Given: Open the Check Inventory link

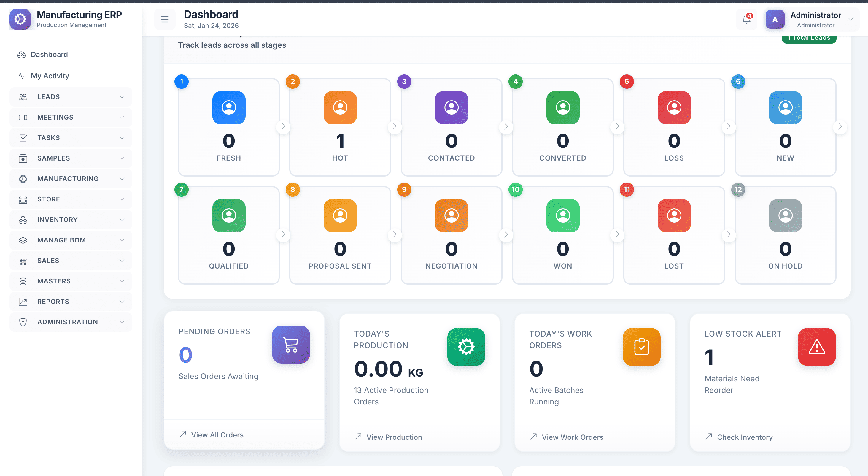Looking at the screenshot, I should click(744, 437).
